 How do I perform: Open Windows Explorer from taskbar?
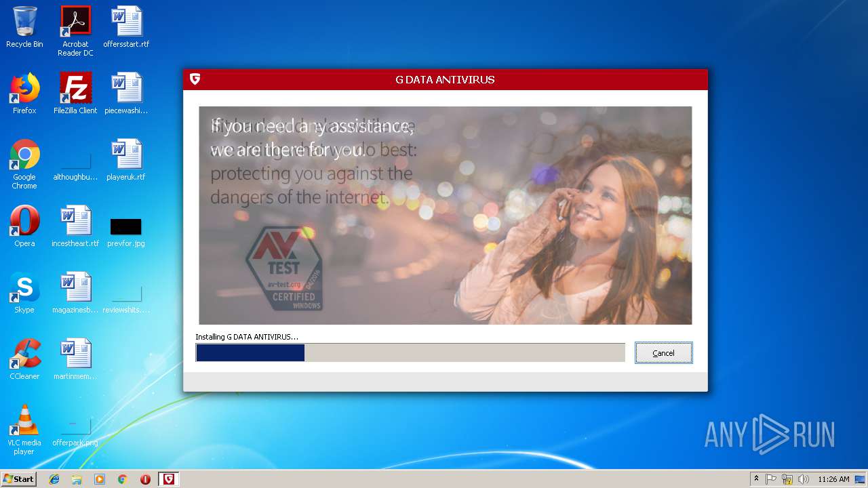pos(77,479)
